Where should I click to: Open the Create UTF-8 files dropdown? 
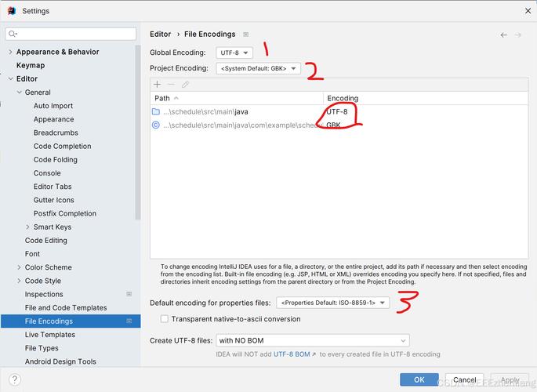tap(312, 340)
